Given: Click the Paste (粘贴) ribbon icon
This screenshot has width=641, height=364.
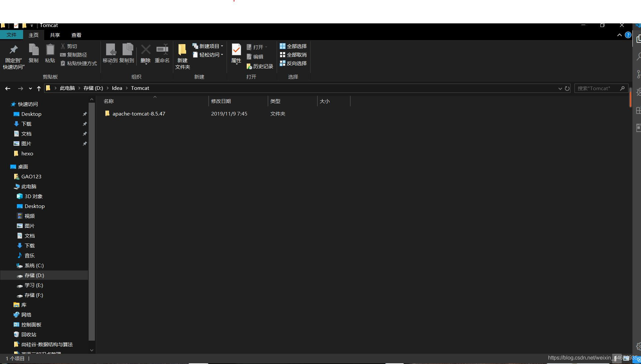Looking at the screenshot, I should (x=50, y=50).
